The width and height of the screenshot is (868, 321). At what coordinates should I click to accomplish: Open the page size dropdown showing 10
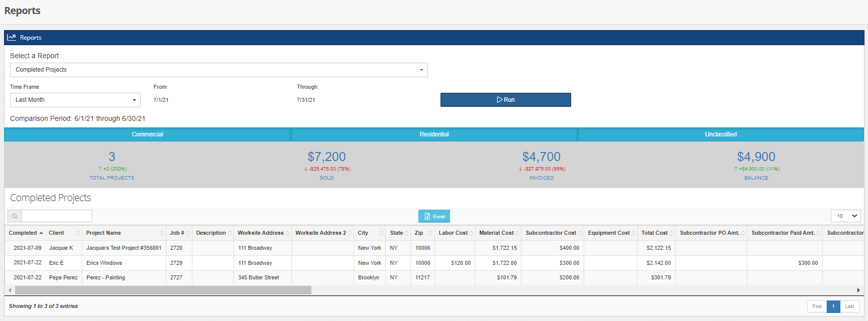[x=845, y=216]
